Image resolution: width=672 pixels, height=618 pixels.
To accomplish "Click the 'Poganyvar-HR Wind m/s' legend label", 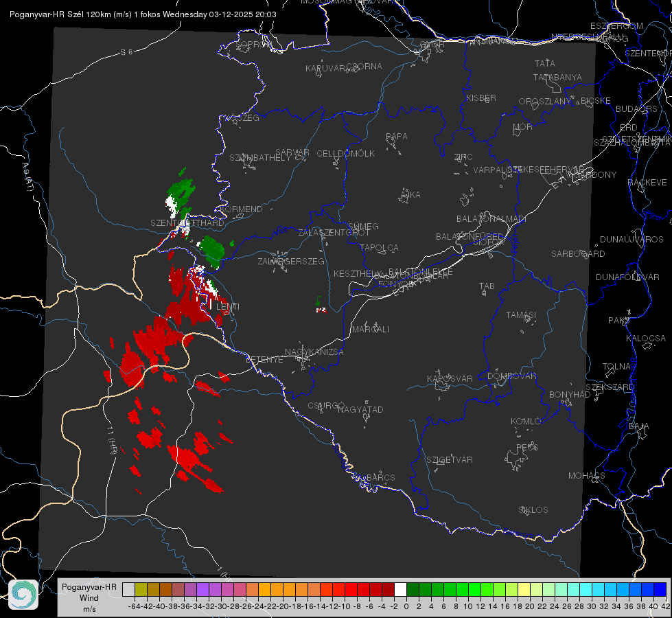I will coord(89,598).
